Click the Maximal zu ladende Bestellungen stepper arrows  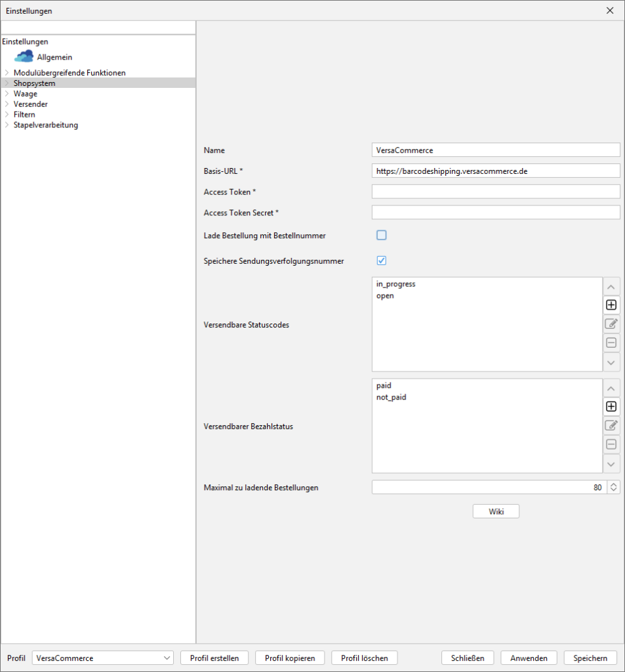pyautogui.click(x=613, y=488)
